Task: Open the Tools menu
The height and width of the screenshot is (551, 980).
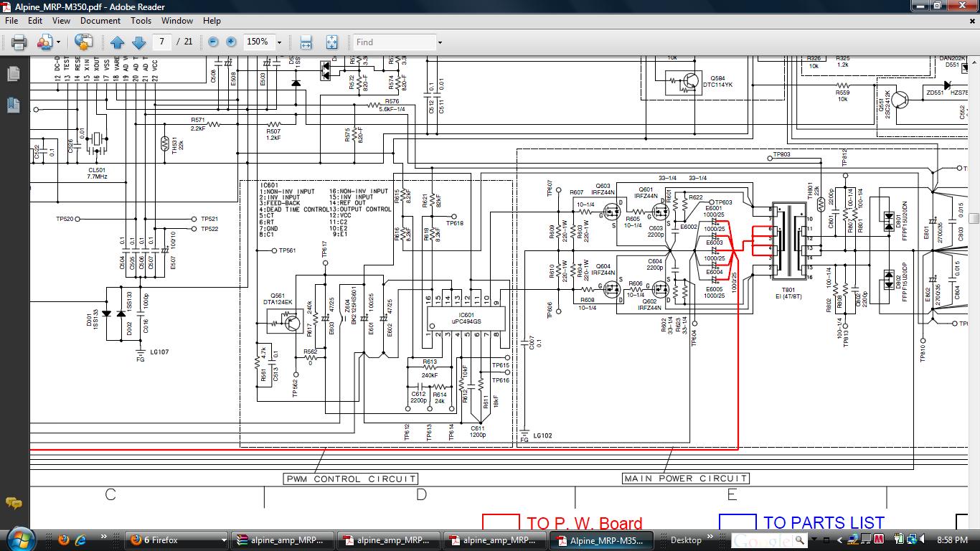Action: (x=141, y=21)
